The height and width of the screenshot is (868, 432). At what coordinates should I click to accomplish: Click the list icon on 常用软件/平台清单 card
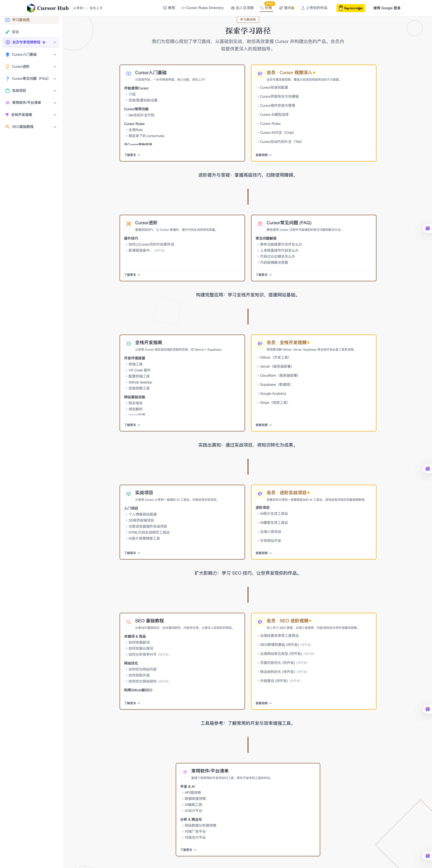point(185,772)
